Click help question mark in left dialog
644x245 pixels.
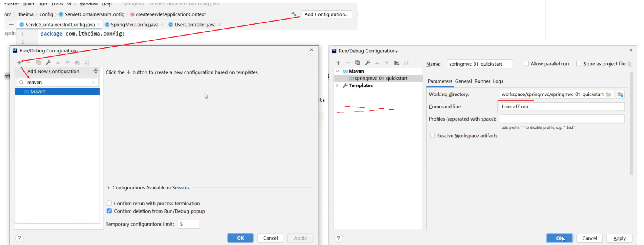tap(19, 238)
